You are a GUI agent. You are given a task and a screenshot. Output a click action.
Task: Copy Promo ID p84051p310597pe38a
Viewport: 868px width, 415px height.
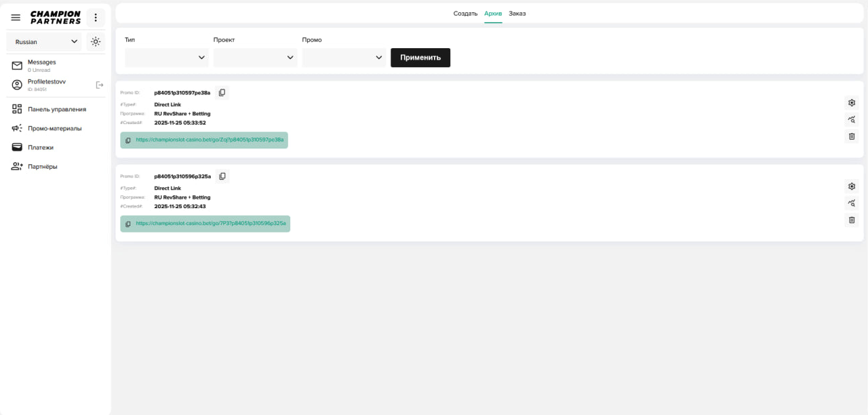coord(222,93)
